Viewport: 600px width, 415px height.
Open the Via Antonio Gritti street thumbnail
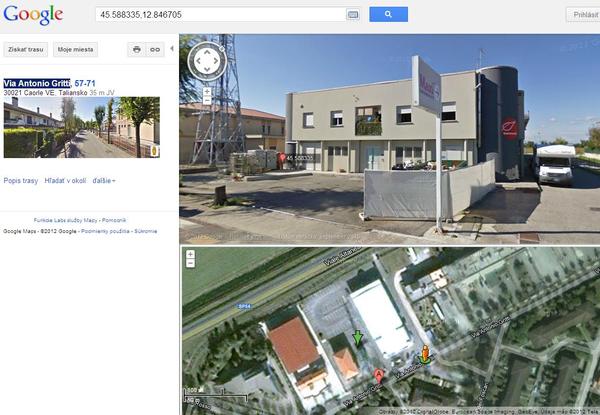pos(82,127)
